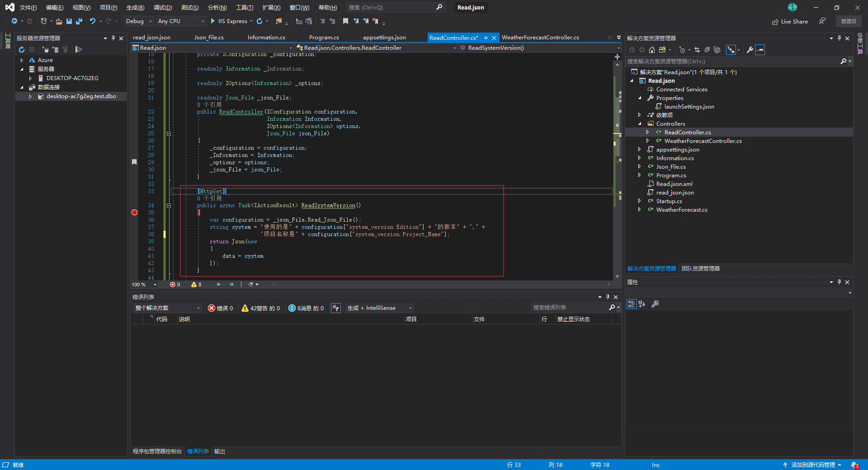This screenshot has width=868, height=470.
Task: Toggle breakpoint on line 35
Action: [134, 212]
